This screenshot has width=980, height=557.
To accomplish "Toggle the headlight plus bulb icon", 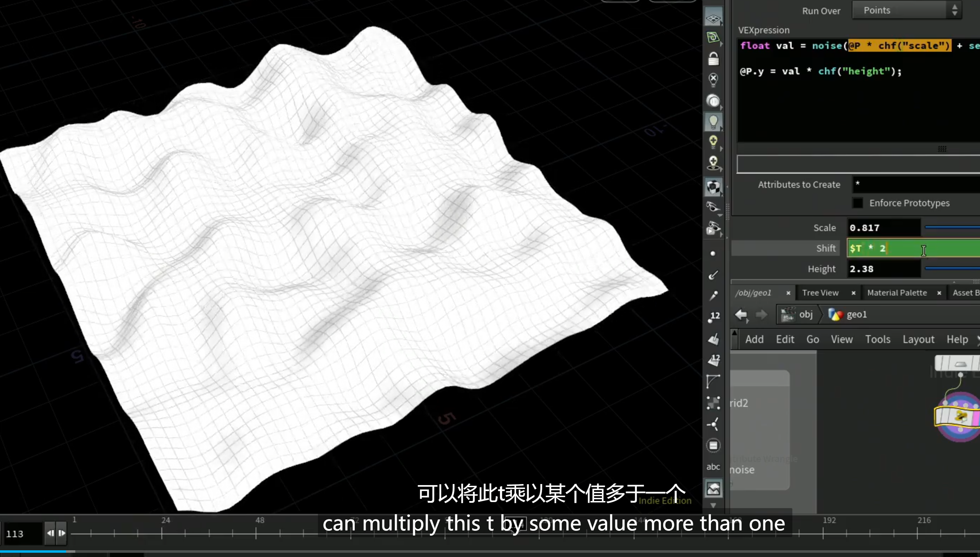I will [713, 141].
